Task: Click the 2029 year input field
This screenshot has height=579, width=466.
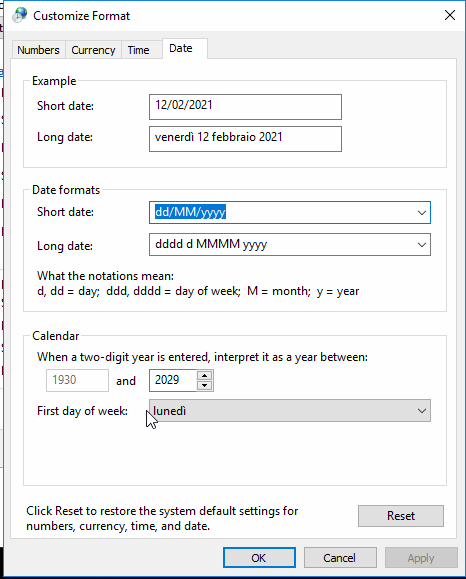Action: [x=173, y=380]
